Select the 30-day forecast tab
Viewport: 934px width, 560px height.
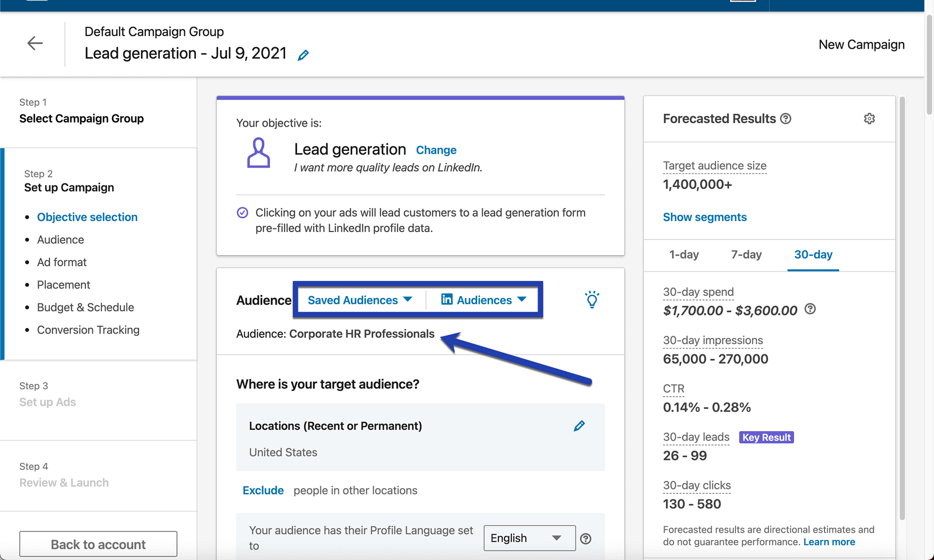(x=813, y=254)
